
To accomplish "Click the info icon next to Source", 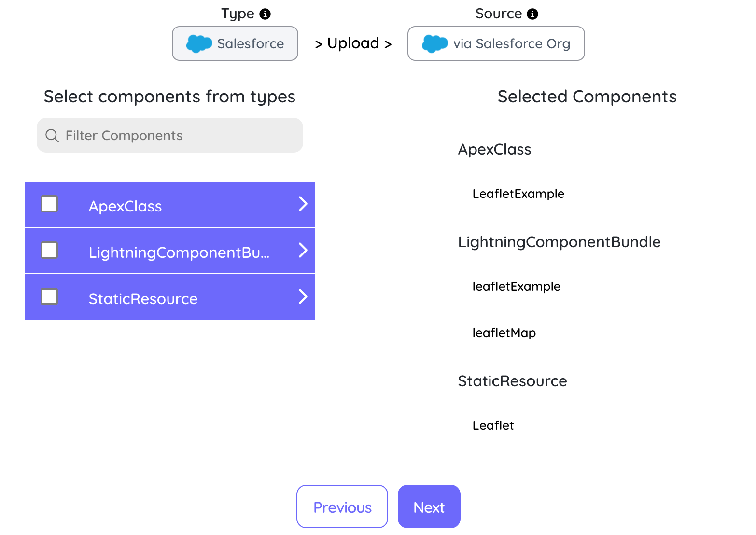I will pyautogui.click(x=532, y=14).
